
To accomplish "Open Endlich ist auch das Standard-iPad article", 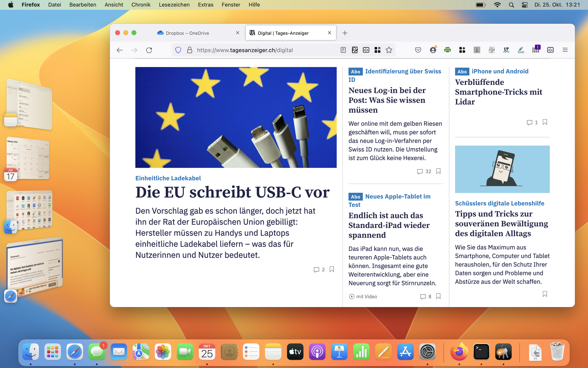I will [389, 225].
